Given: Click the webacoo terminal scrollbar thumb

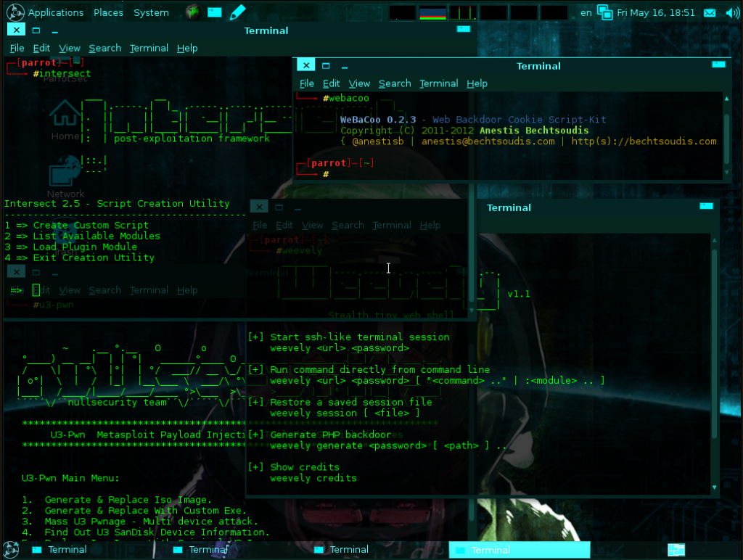Looking at the screenshot, I should (727, 138).
